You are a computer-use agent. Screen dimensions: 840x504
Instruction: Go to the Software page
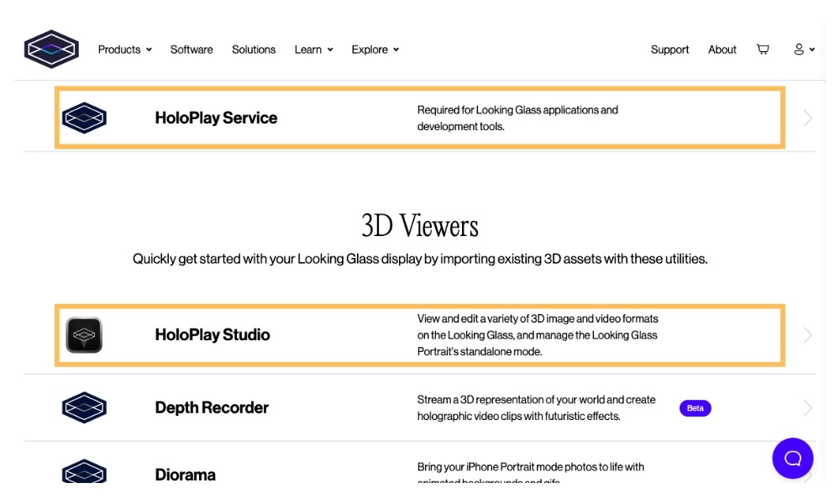click(x=192, y=50)
